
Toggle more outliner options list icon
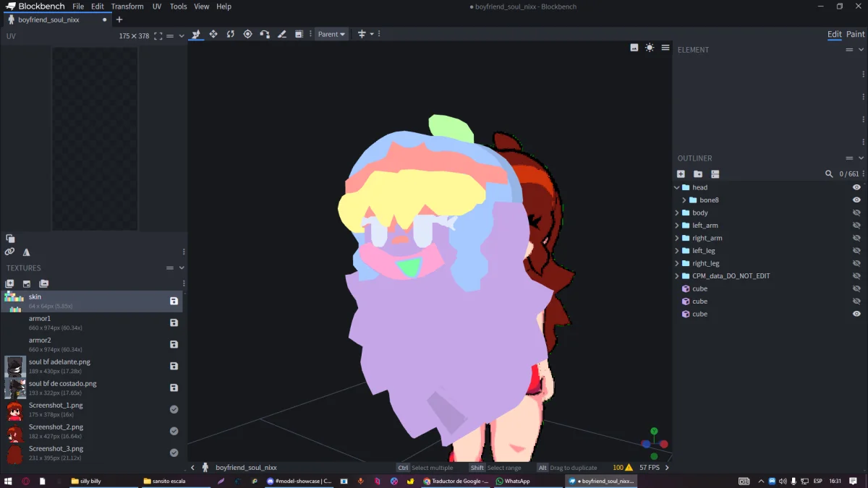click(715, 174)
